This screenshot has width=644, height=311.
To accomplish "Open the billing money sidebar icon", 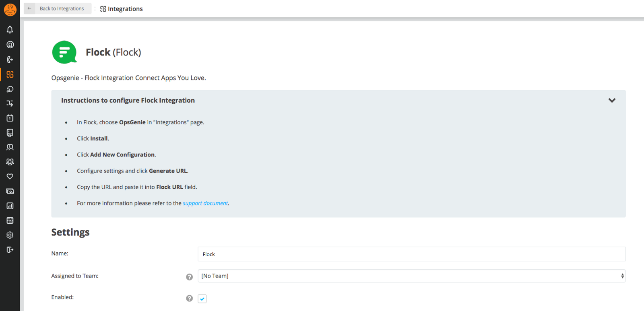I will pos(10,191).
